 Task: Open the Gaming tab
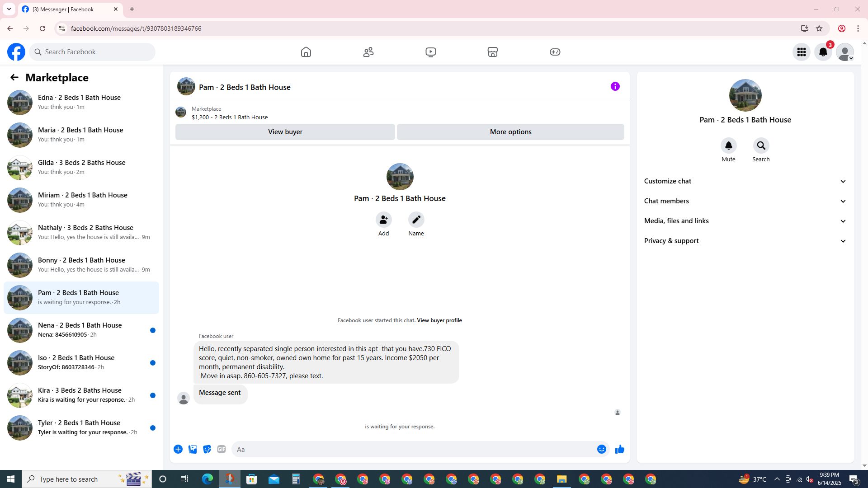click(555, 52)
